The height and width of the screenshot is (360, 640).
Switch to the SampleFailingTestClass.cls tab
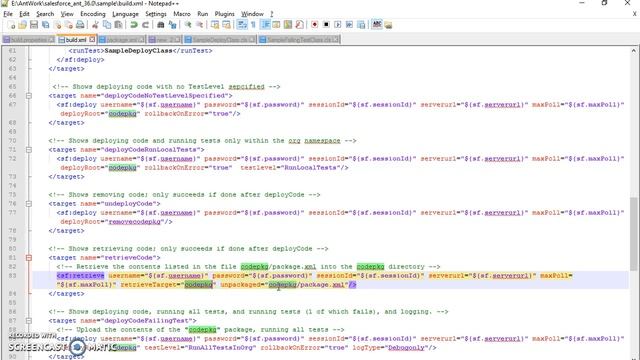[299, 40]
